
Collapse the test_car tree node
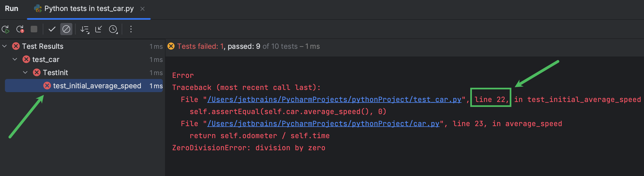15,59
